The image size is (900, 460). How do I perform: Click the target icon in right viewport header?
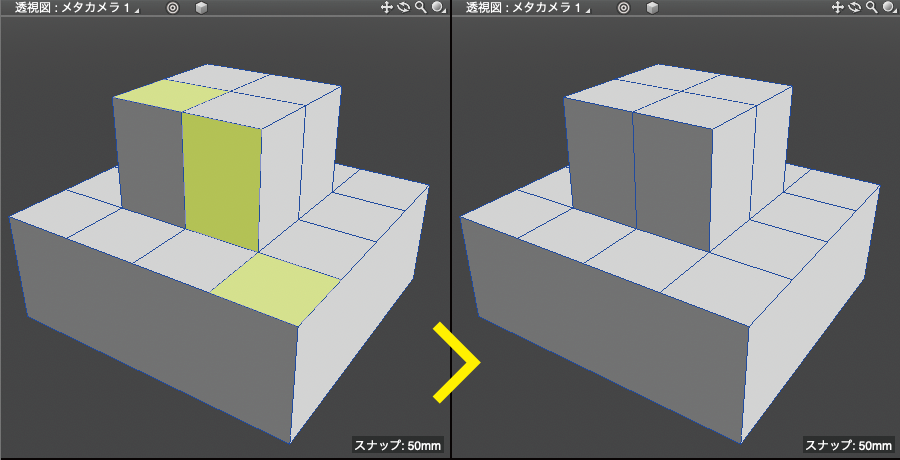click(623, 7)
